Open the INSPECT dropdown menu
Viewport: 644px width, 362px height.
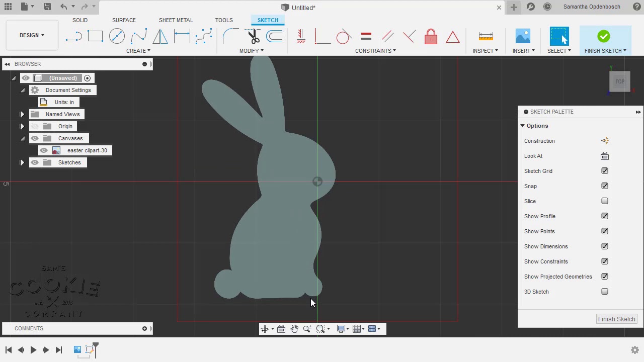click(x=485, y=51)
